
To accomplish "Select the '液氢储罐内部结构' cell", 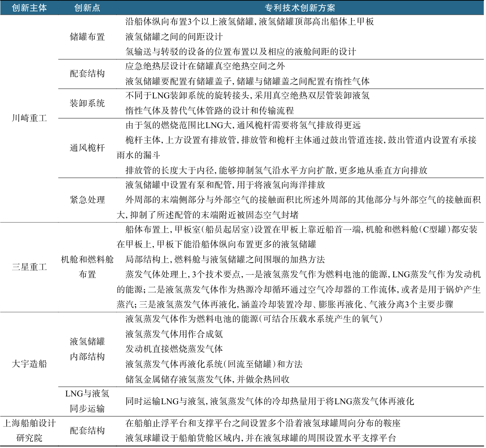I will coord(87,349).
